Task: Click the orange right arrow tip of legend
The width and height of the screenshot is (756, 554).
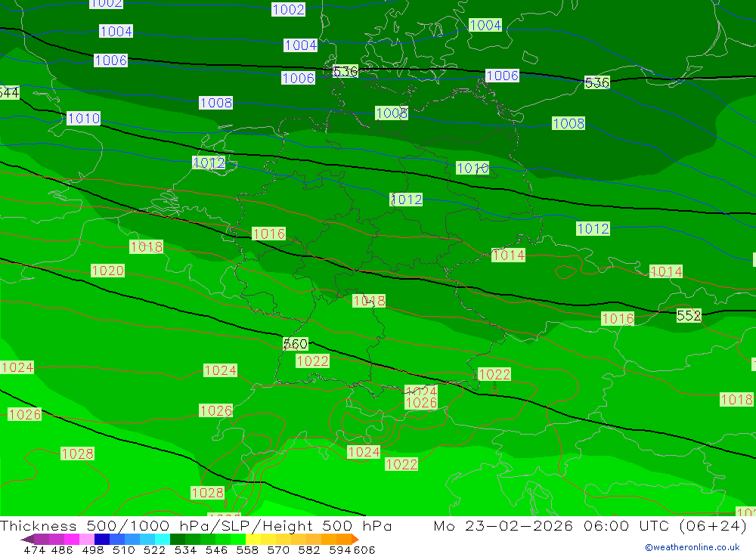Action: point(355,539)
